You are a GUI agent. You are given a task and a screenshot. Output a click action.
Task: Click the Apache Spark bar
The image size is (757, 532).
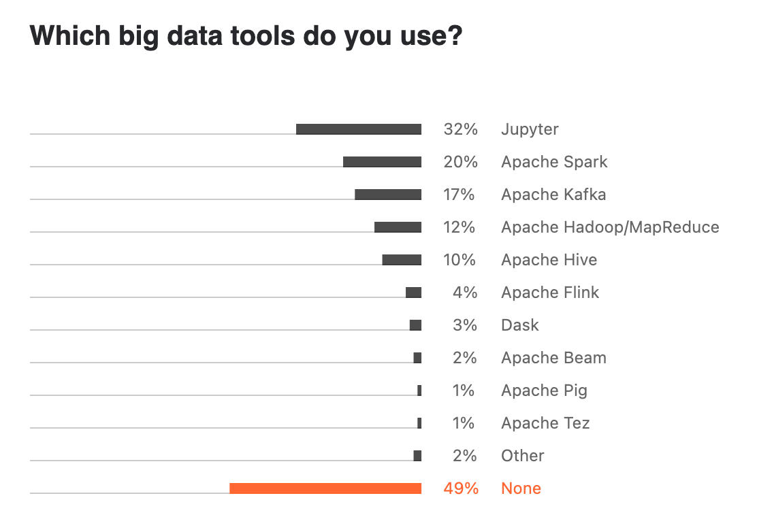[383, 162]
